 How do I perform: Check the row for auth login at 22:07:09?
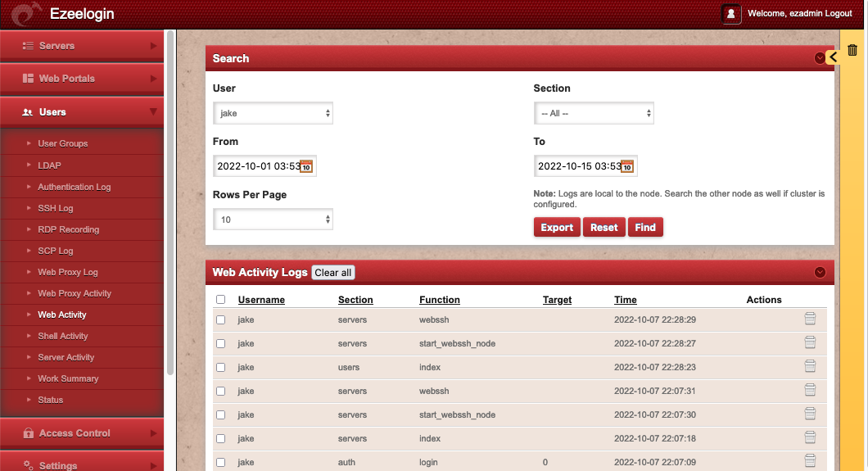tap(221, 462)
